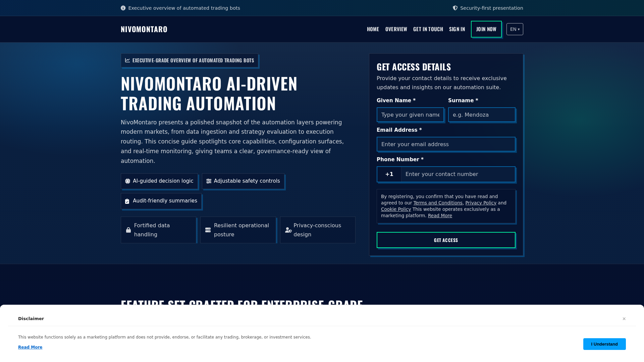Open Get In Touch nav item
The image size is (644, 362).
pyautogui.click(x=428, y=29)
